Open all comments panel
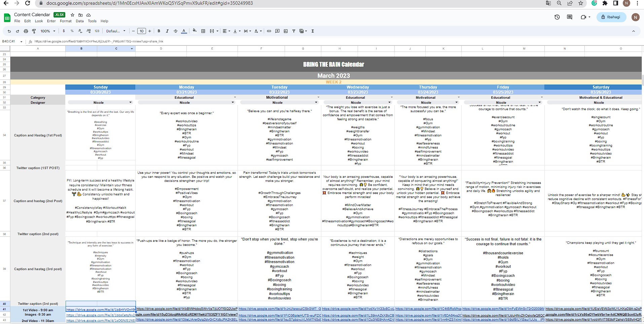The height and width of the screenshot is (324, 644). click(570, 17)
